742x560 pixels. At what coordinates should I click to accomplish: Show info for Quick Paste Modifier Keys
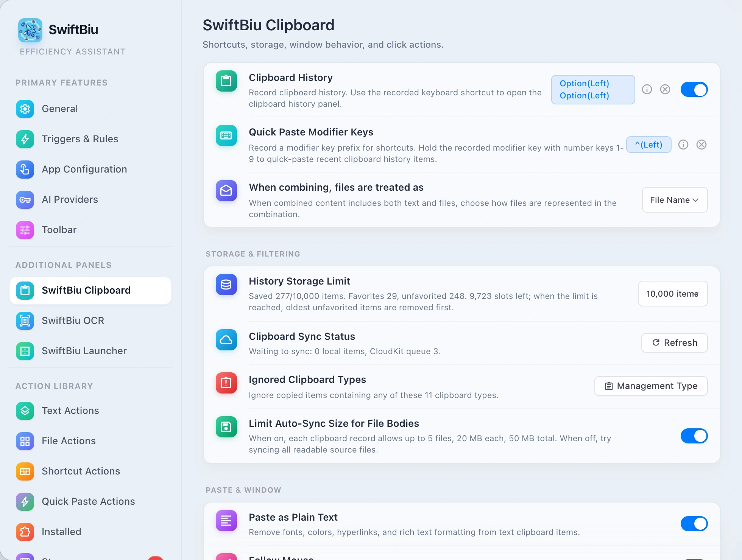click(683, 145)
